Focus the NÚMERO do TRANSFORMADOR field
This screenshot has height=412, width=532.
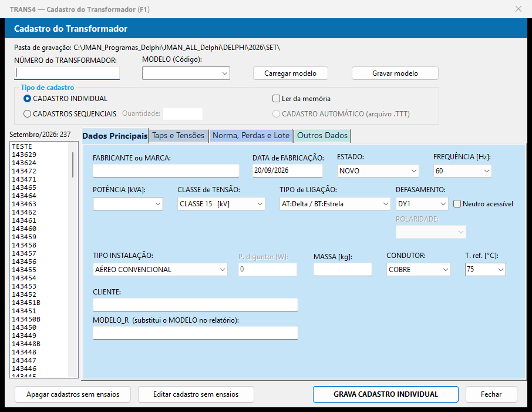67,73
